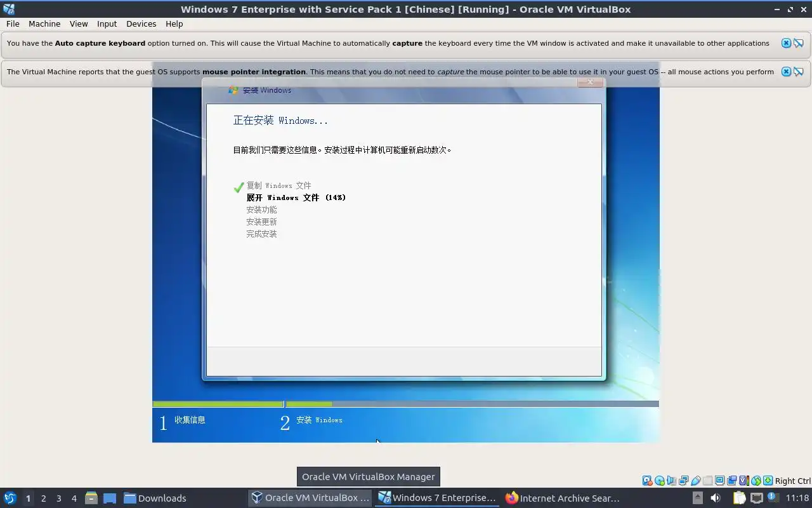Screen dimensions: 812x508
Task: Close the VirtualBox VM window
Action: [x=804, y=9]
